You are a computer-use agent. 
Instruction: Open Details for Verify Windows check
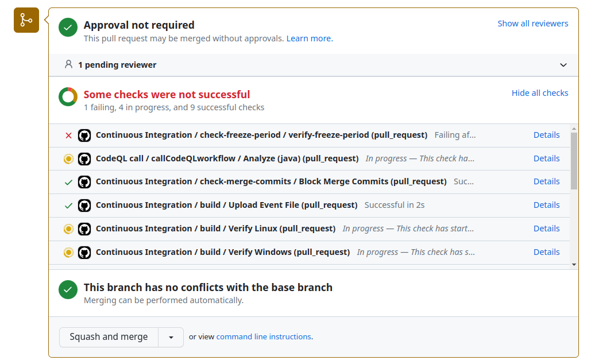(x=546, y=252)
